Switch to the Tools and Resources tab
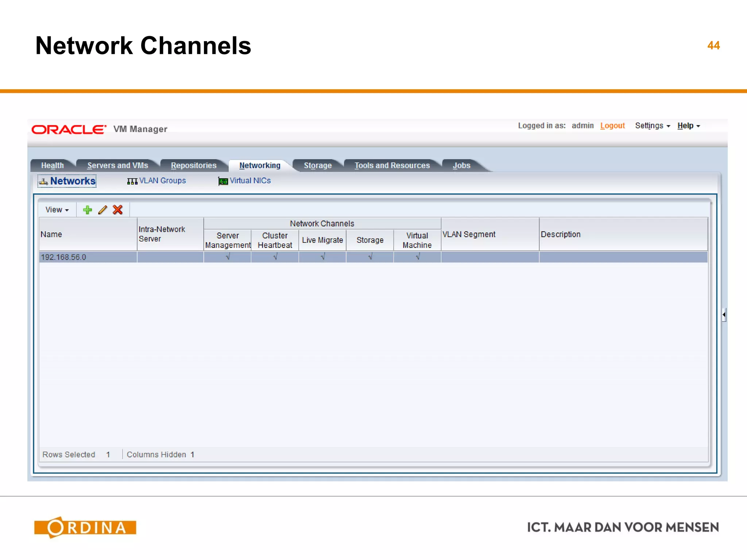 [x=392, y=166]
